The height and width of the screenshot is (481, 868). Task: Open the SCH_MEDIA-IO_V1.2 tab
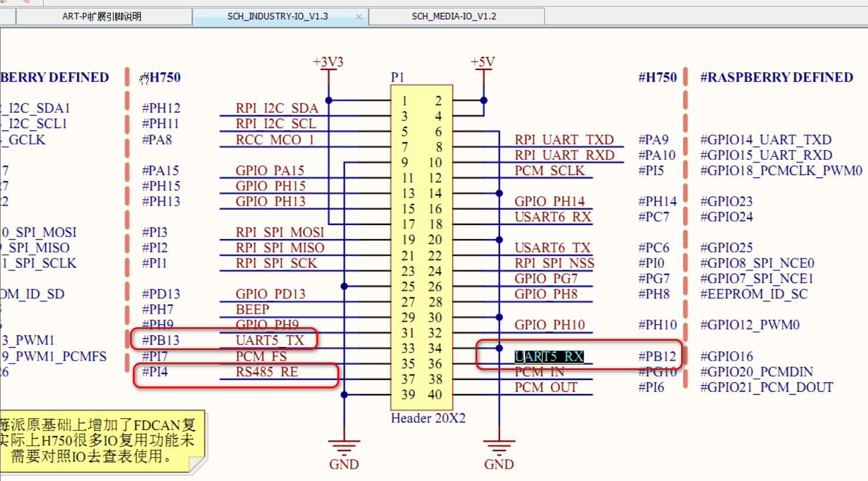click(454, 16)
